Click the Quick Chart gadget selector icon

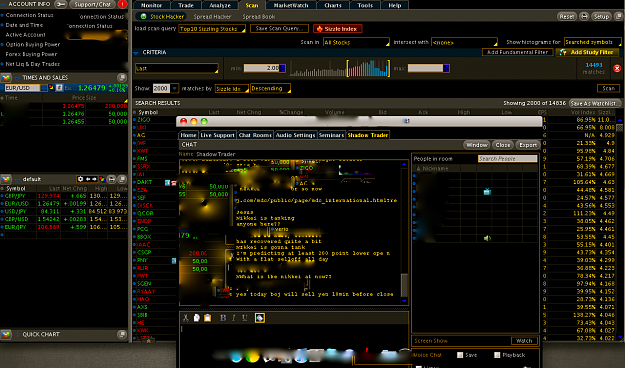coord(6,334)
